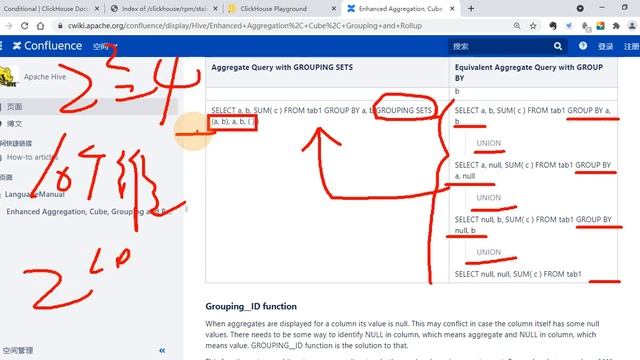Click the SELECT null, null, SUM( c ) FROM tab1 text
Image resolution: width=640 pixels, height=360 pixels.
click(x=518, y=274)
